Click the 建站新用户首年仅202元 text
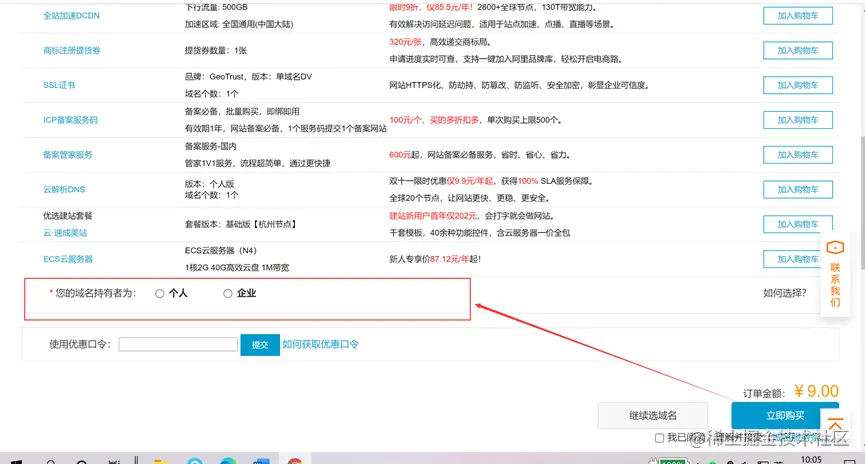Screen dimensions: 865x464 click(433, 216)
